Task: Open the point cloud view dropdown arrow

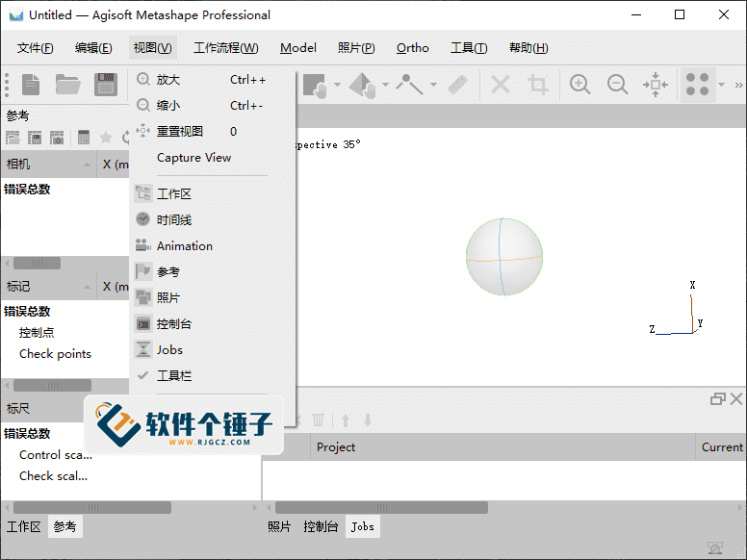Action: 722,85
